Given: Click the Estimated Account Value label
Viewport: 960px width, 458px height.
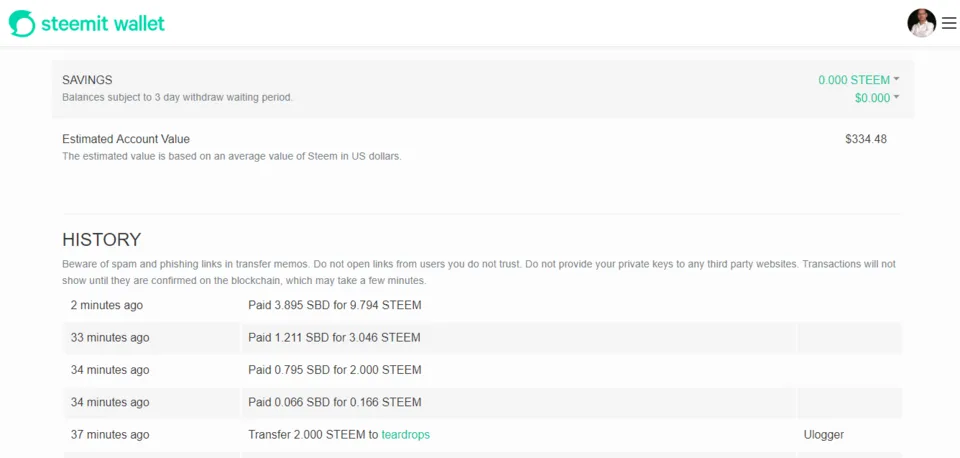Looking at the screenshot, I should click(126, 140).
